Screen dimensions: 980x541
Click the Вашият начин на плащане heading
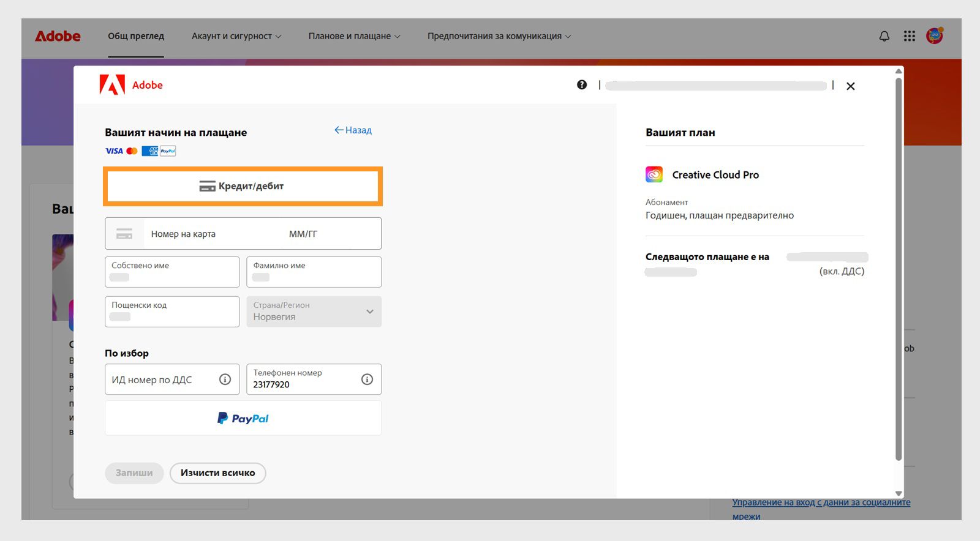tap(176, 133)
